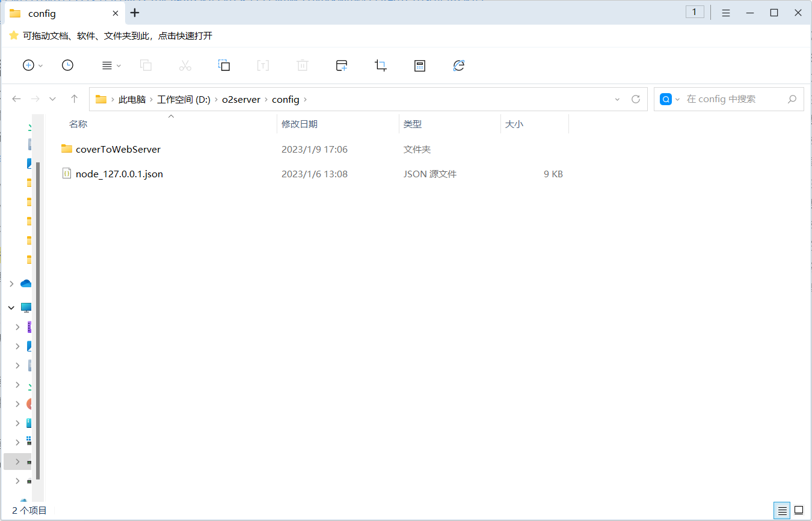Click the select-all dashed square icon
The width and height of the screenshot is (812, 521).
pos(224,66)
